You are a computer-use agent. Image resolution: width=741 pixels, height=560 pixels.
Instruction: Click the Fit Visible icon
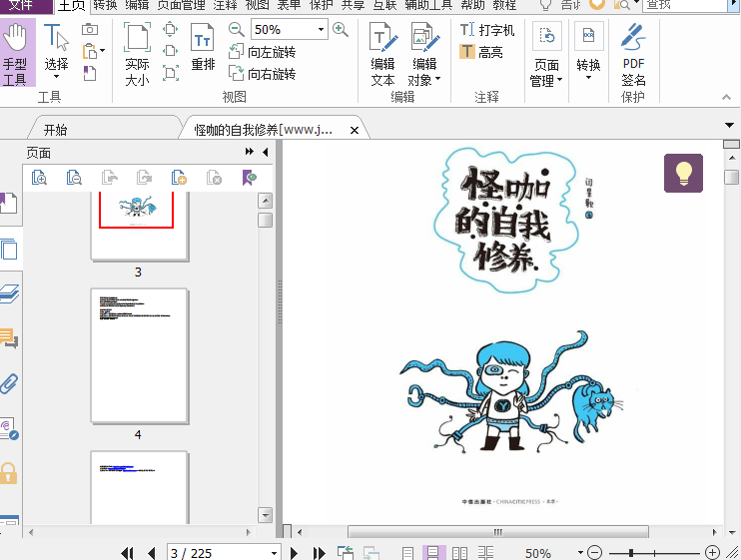(170, 73)
